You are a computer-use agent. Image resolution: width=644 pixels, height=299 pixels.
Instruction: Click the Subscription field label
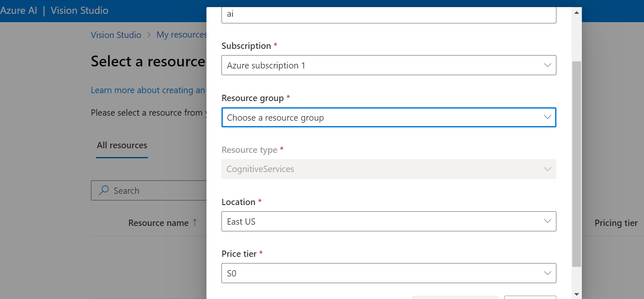click(x=246, y=46)
